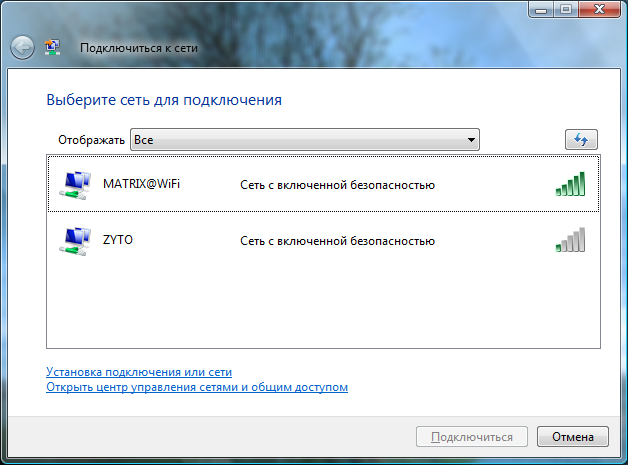The width and height of the screenshot is (628, 465).
Task: Close the window with X button
Action: tap(600, 10)
